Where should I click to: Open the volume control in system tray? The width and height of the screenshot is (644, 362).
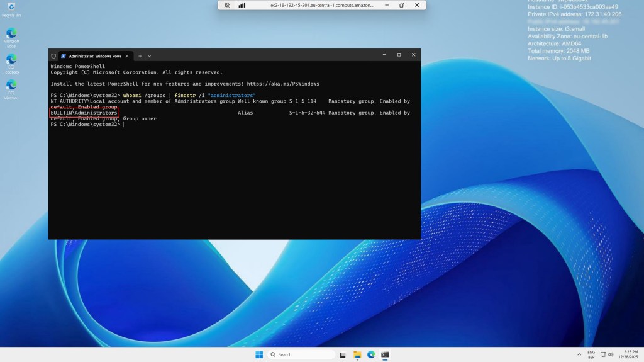(x=611, y=354)
